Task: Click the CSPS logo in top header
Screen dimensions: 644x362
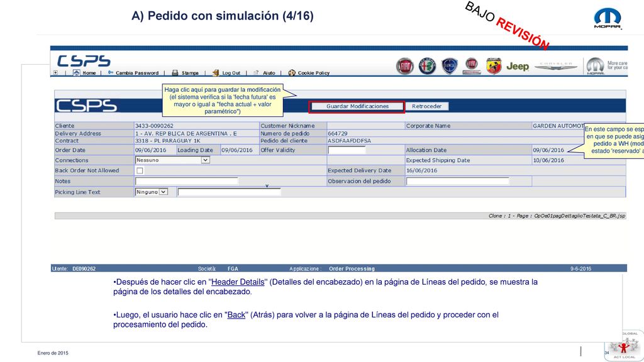Action: (84, 61)
